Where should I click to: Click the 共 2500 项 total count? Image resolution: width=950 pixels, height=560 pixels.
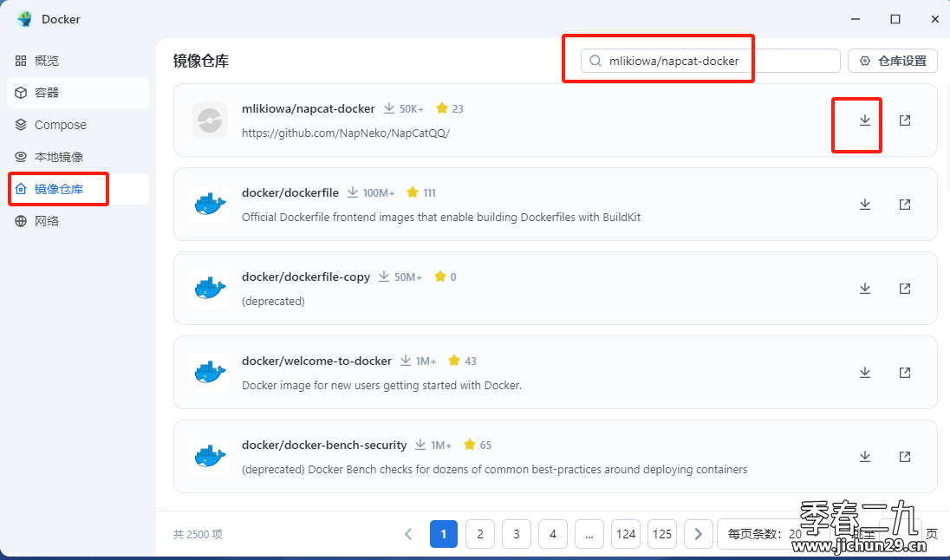click(198, 535)
